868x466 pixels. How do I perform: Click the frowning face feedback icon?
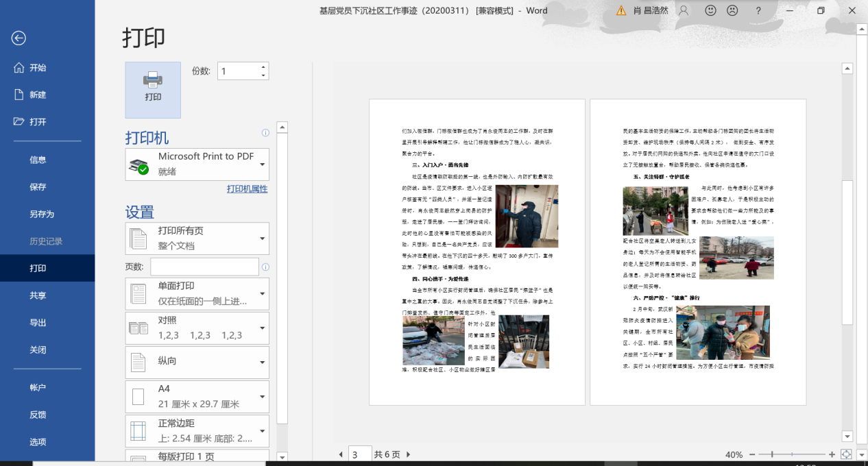[x=732, y=10]
